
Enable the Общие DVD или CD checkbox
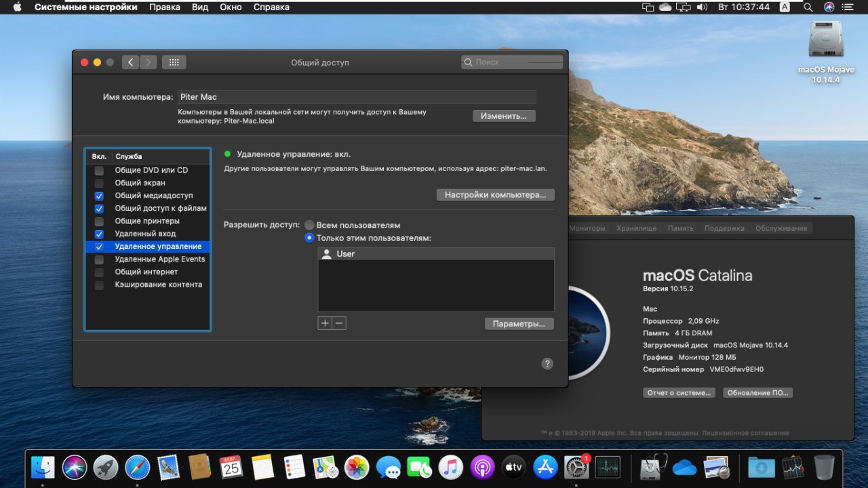100,170
